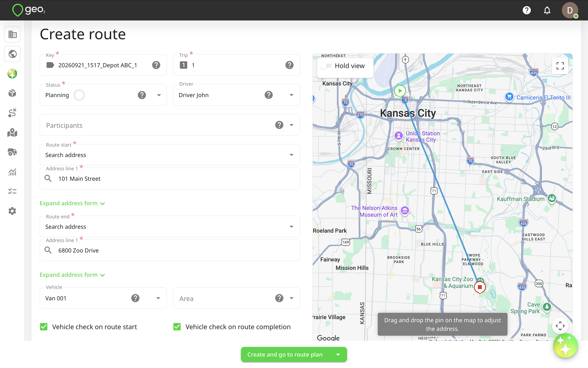Click Create and go to route plan
The image size is (588, 368).
(285, 355)
